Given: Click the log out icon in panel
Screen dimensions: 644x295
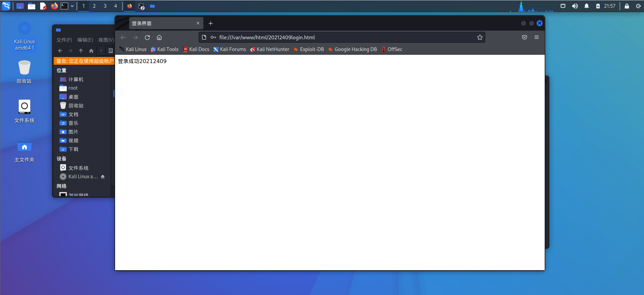Looking at the screenshot, I should [638, 6].
